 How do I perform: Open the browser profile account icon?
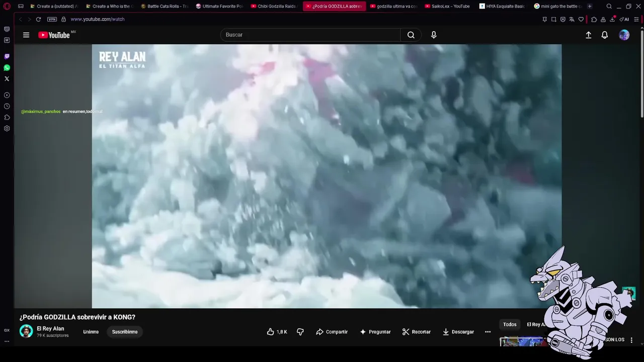[603, 19]
